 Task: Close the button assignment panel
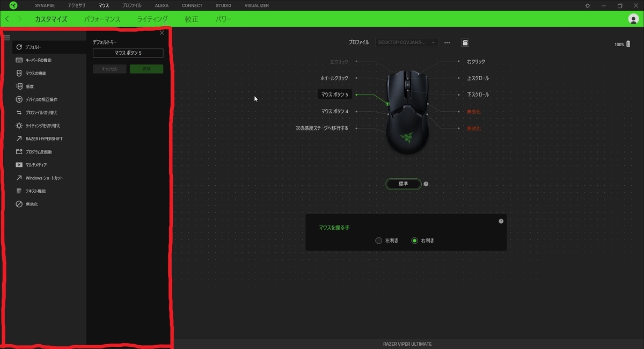pyautogui.click(x=162, y=33)
